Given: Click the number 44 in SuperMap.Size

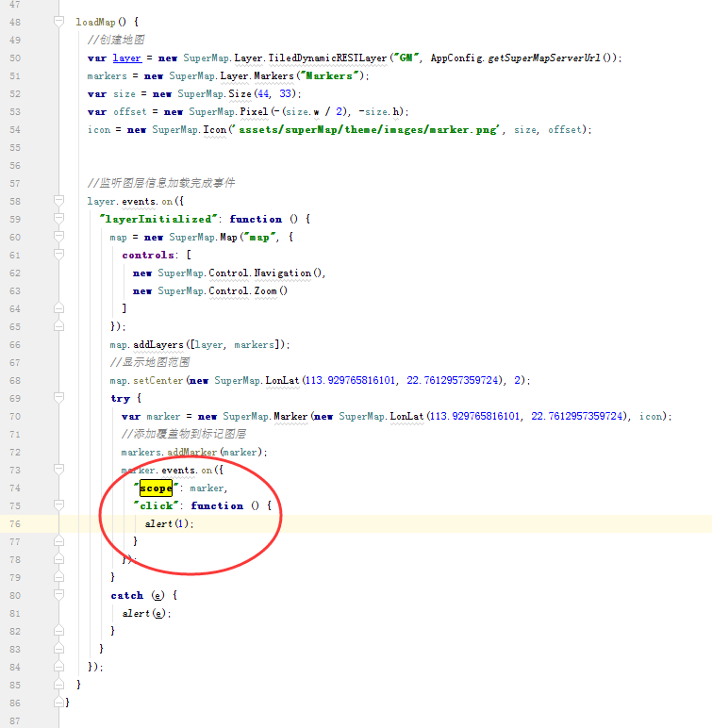Looking at the screenshot, I should click(263, 93).
